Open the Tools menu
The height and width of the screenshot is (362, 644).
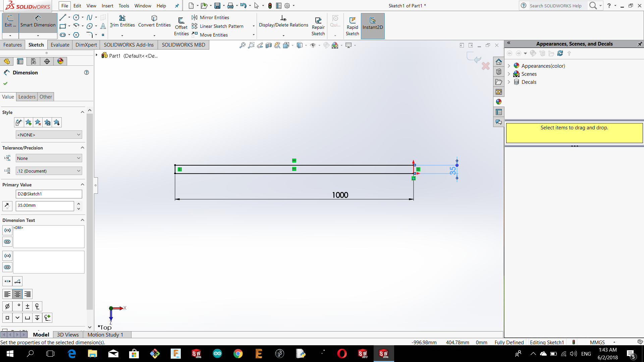pyautogui.click(x=124, y=6)
